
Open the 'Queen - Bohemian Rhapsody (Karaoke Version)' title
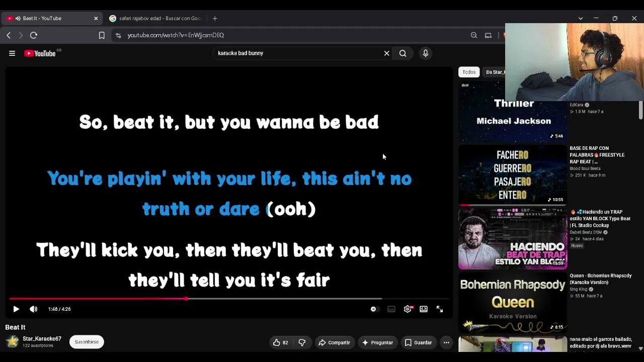pos(601,279)
